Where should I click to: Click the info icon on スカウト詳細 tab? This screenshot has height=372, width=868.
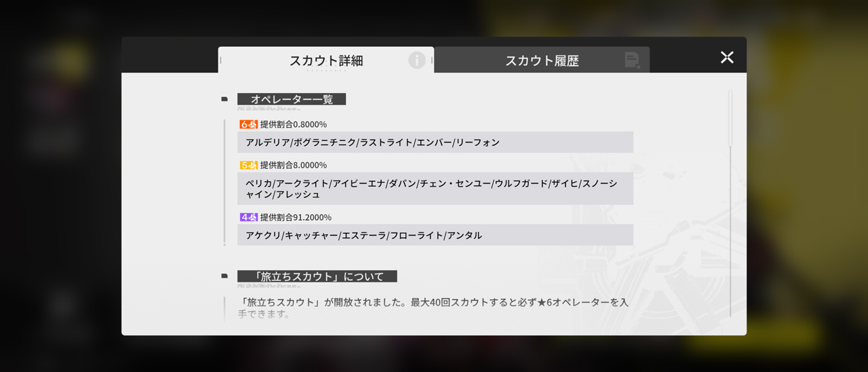click(416, 60)
